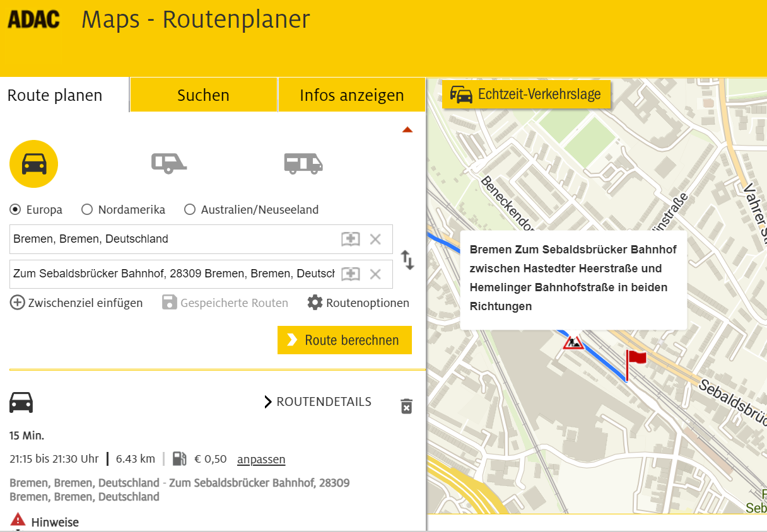
Task: Select Nordamerika region radio button
Action: 87,209
